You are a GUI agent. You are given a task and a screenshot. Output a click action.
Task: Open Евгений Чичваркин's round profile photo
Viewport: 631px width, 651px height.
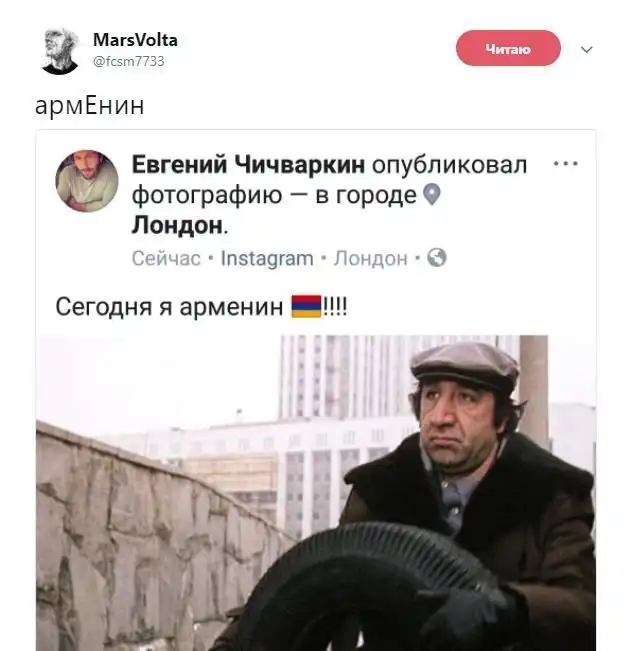click(x=87, y=181)
